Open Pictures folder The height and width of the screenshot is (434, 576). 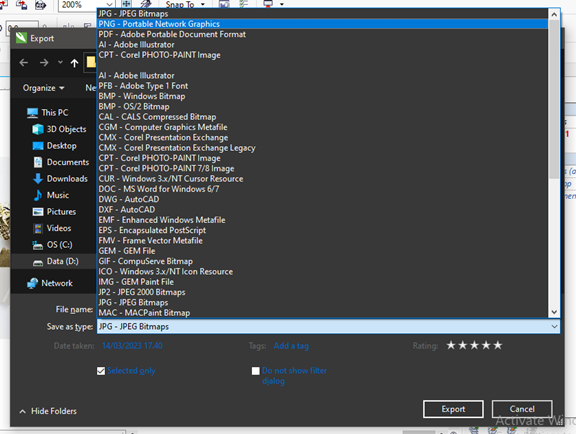[54, 212]
